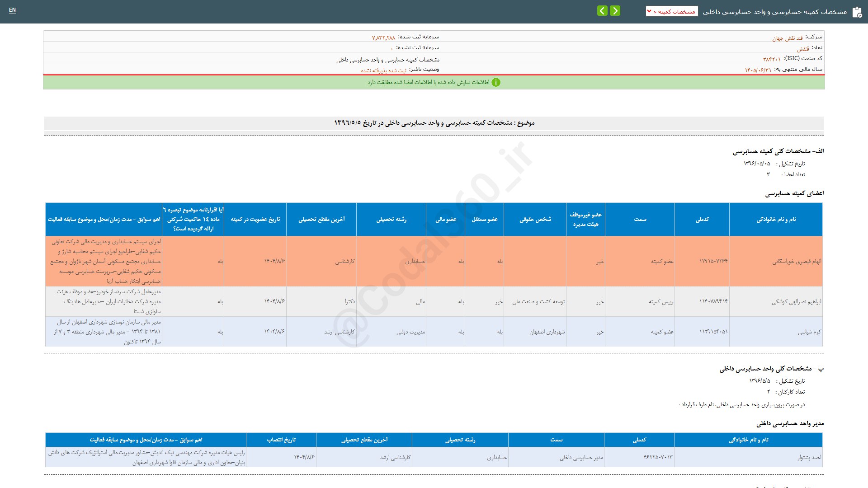868x488 pixels.
Task: Click the ISIC industry code value 384201
Action: (x=772, y=59)
